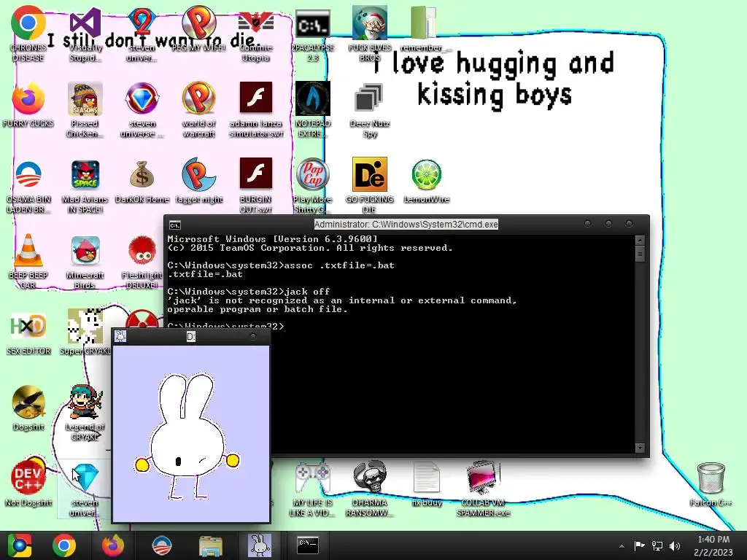Launch Firefox from the taskbar
Viewport: 747px width, 560px height.
[x=113, y=545]
